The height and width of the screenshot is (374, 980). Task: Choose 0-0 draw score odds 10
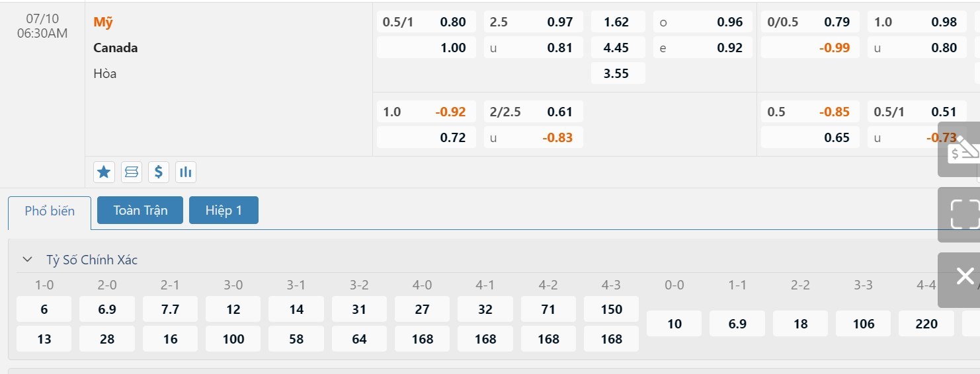point(674,324)
